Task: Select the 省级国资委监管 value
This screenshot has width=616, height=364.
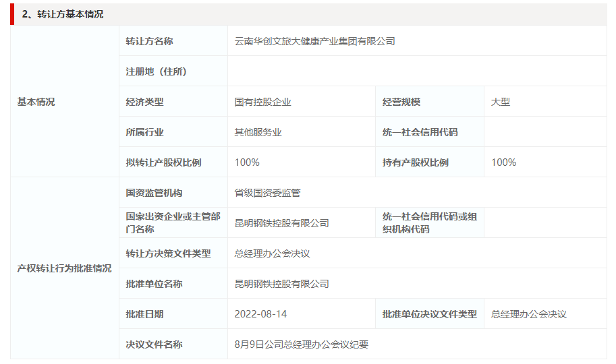Action: [x=267, y=193]
